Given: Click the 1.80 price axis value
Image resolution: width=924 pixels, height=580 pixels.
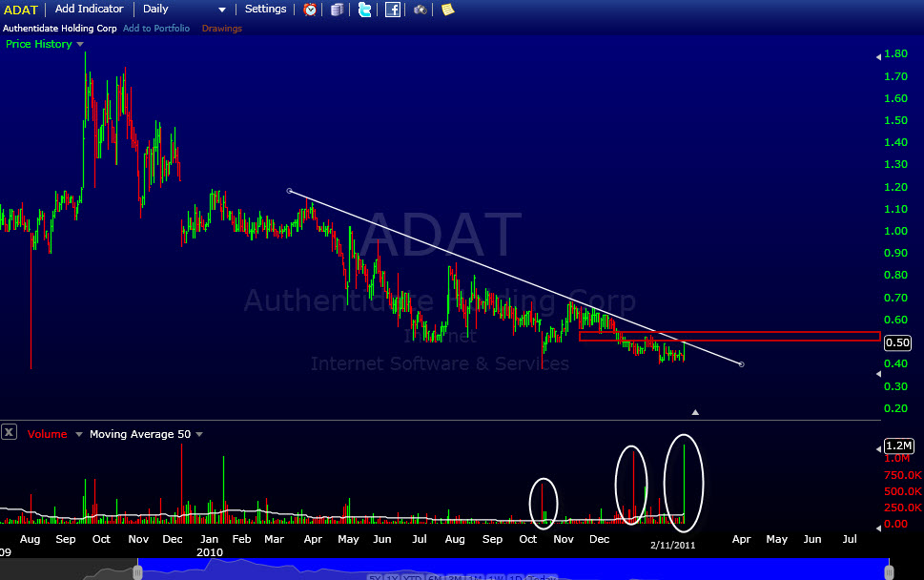Looking at the screenshot, I should [x=895, y=53].
